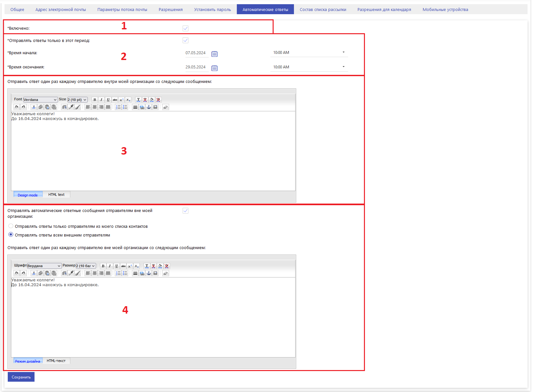Switch to HTML text view in upper editor
The height and width of the screenshot is (392, 533).
click(56, 195)
